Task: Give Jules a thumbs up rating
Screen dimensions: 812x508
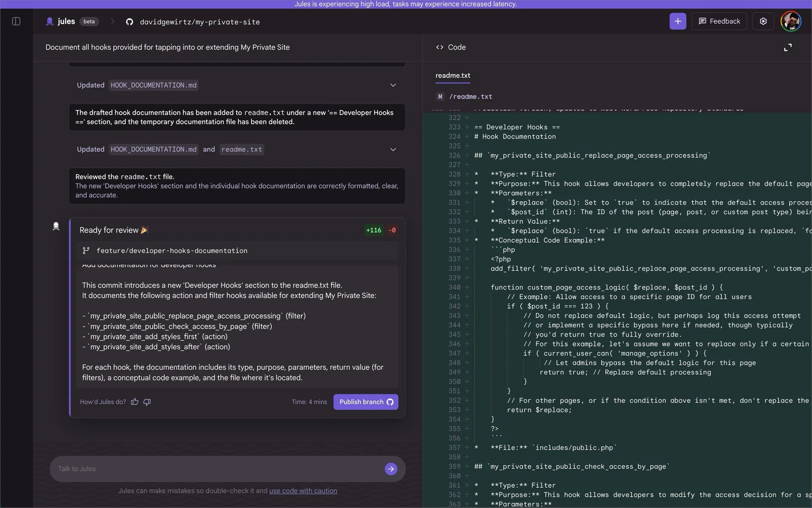Action: point(134,402)
